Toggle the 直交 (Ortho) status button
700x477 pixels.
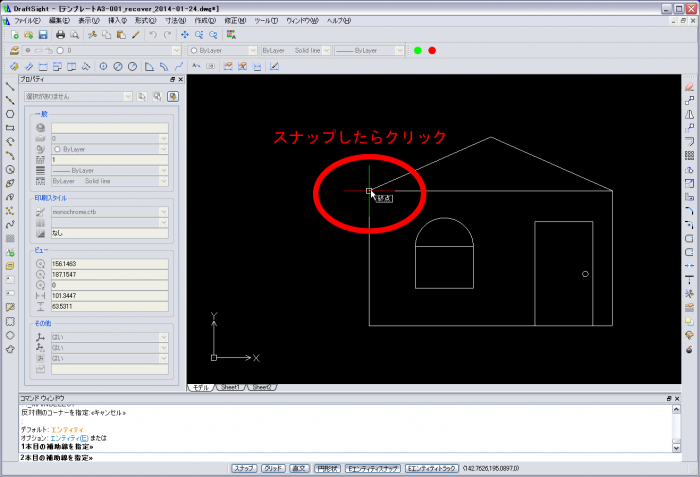click(299, 468)
